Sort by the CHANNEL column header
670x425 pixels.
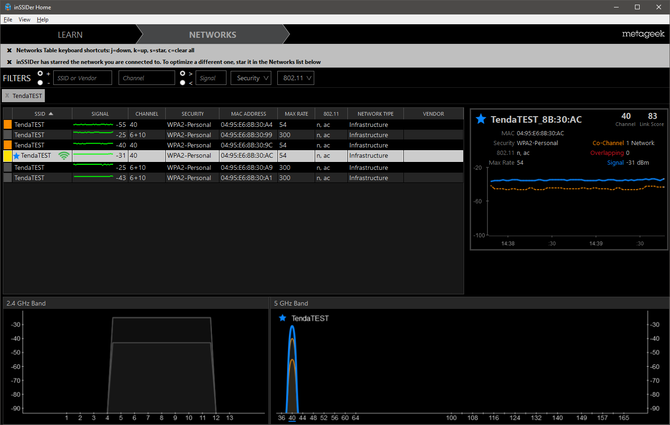click(x=147, y=114)
